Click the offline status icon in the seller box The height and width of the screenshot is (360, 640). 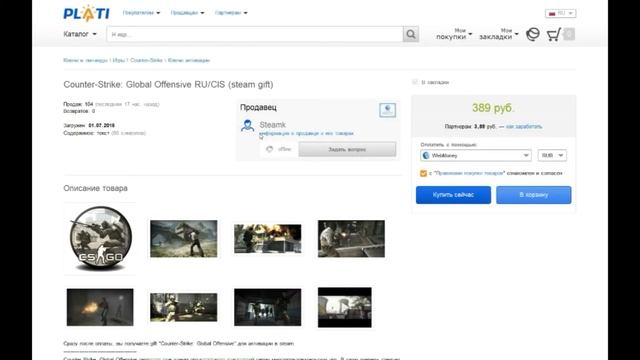point(269,149)
